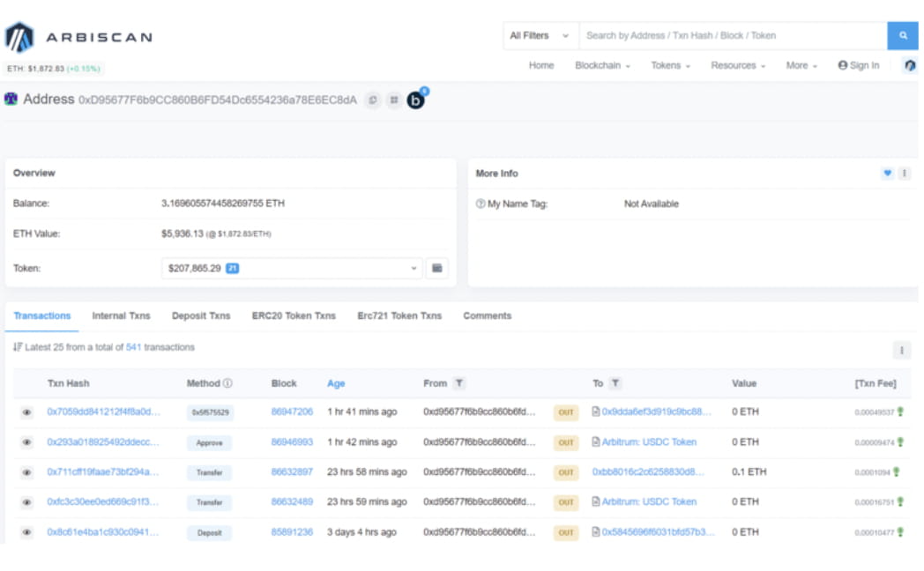This screenshot has height=571, width=924.
Task: Show the address QR code icon
Action: coord(393,100)
